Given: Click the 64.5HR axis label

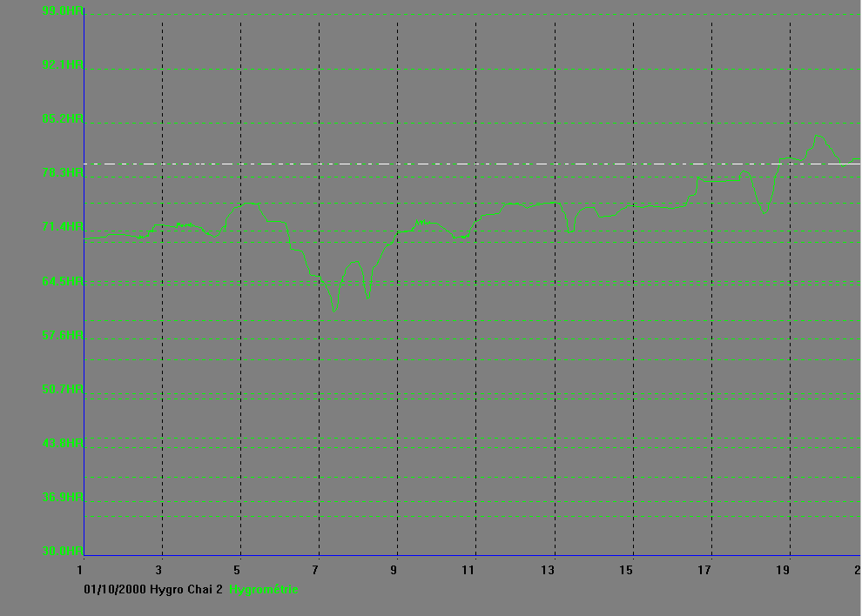Looking at the screenshot, I should click(x=63, y=281).
